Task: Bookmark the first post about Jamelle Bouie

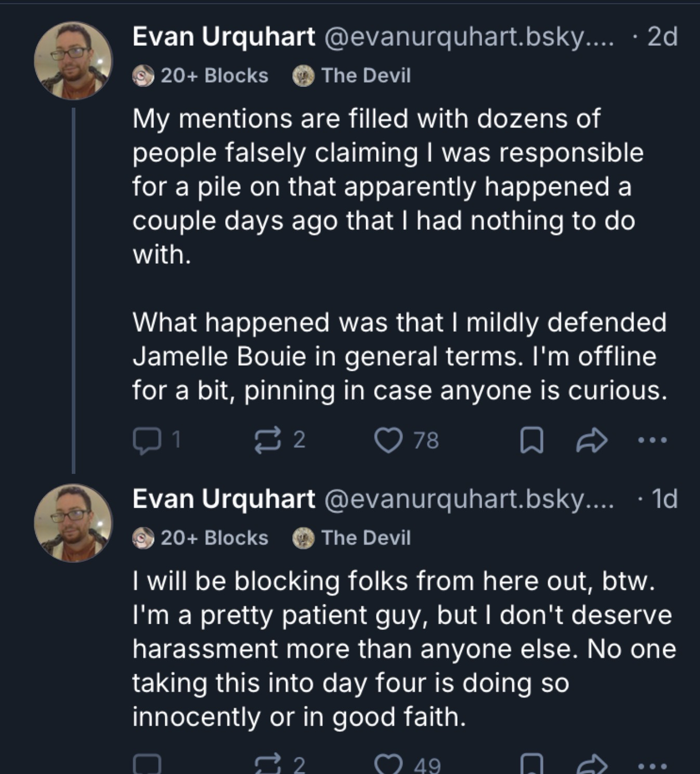Action: pyautogui.click(x=532, y=441)
